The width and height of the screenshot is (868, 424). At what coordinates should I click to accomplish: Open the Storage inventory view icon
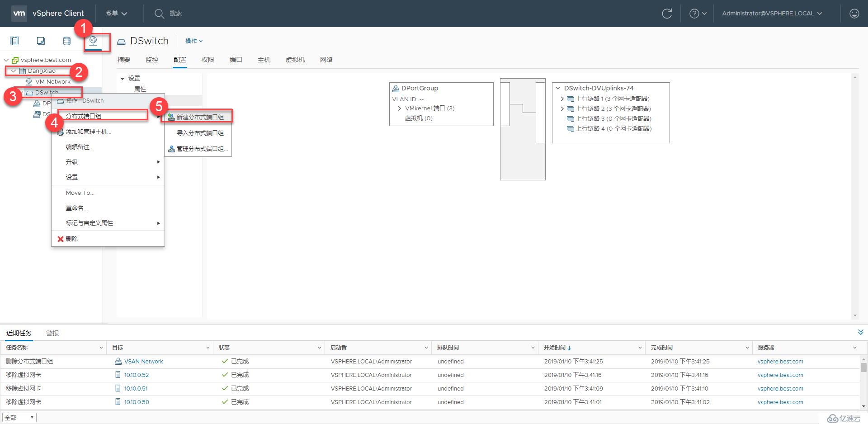pyautogui.click(x=67, y=41)
